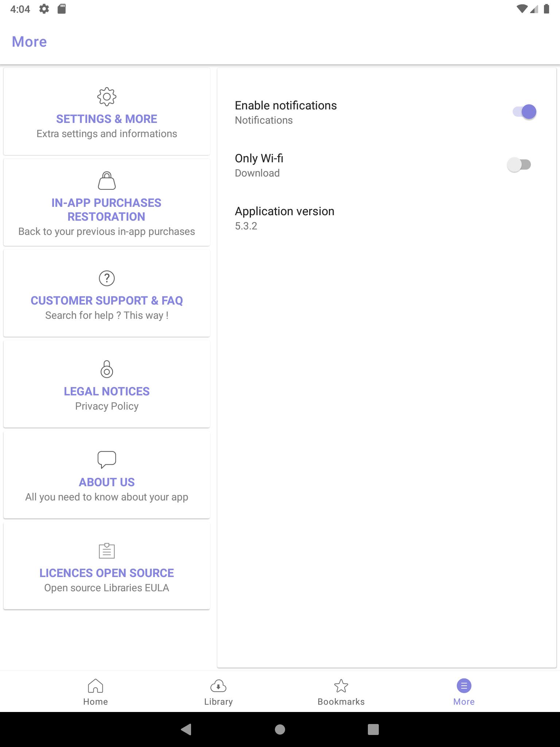Click the shopping bag icon for purchases restoration
The height and width of the screenshot is (747, 560).
coord(107,181)
